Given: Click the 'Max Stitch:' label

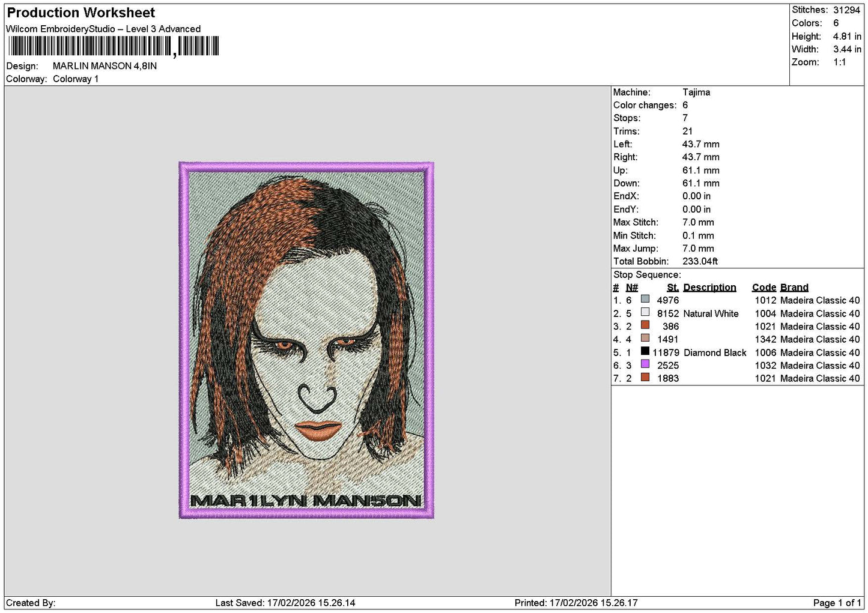Looking at the screenshot, I should (x=636, y=223).
